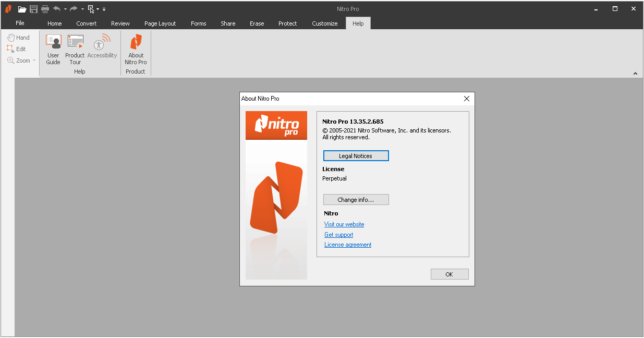Expand the Zoom tool dropdown arrow
644x338 pixels.
pyautogui.click(x=34, y=61)
